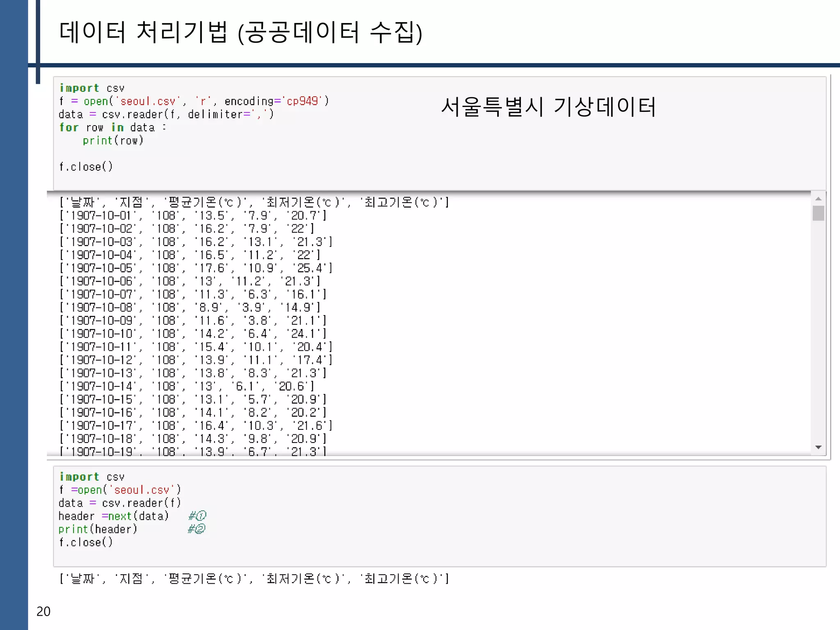This screenshot has height=630, width=840.
Task: Click output row '1907-10-06'
Action: [189, 281]
